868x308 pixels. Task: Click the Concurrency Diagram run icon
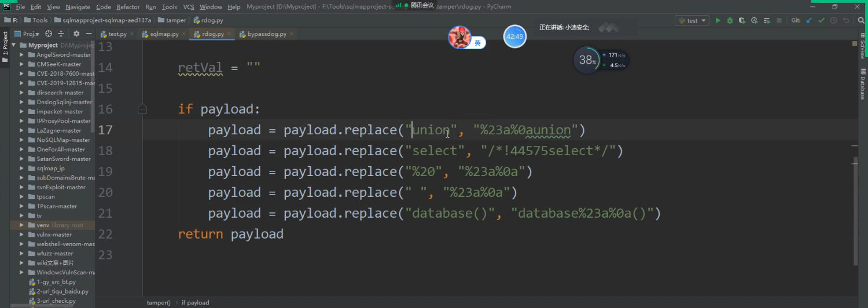coord(767,20)
